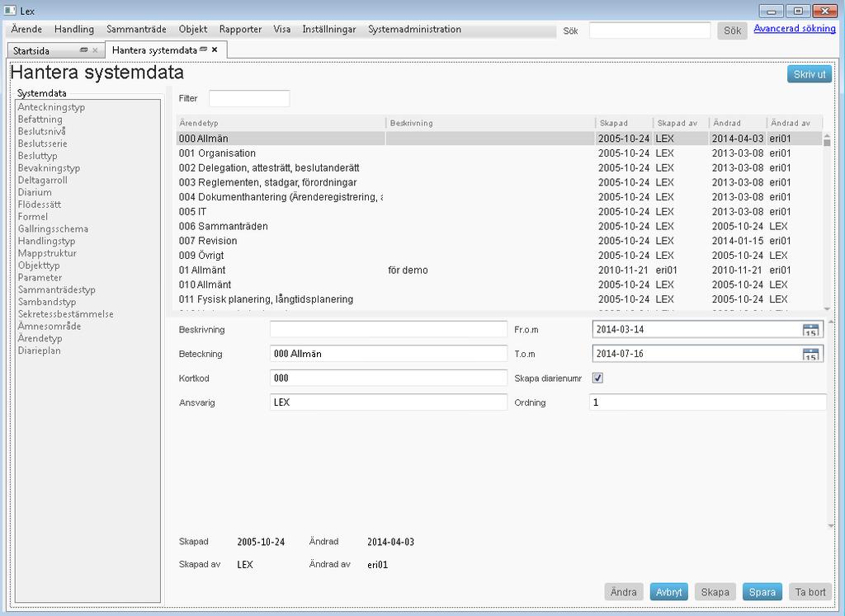The height and width of the screenshot is (616, 845).
Task: Click the Spara button
Action: tap(762, 592)
